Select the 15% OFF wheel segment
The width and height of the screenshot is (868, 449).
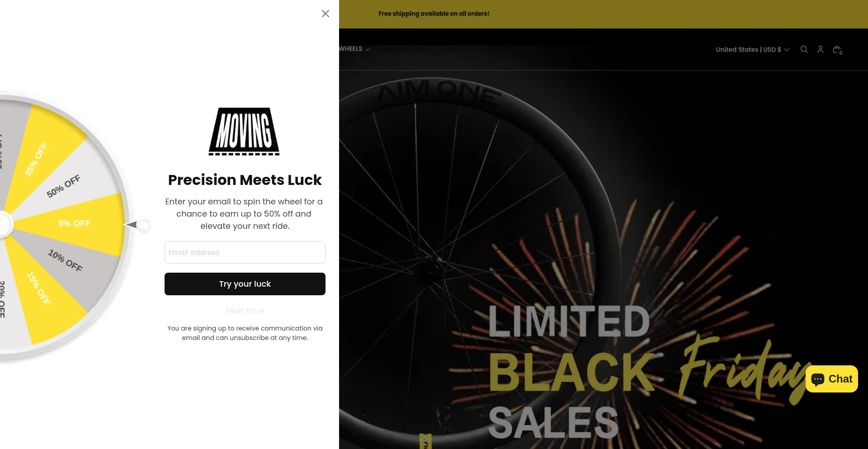[38, 288]
